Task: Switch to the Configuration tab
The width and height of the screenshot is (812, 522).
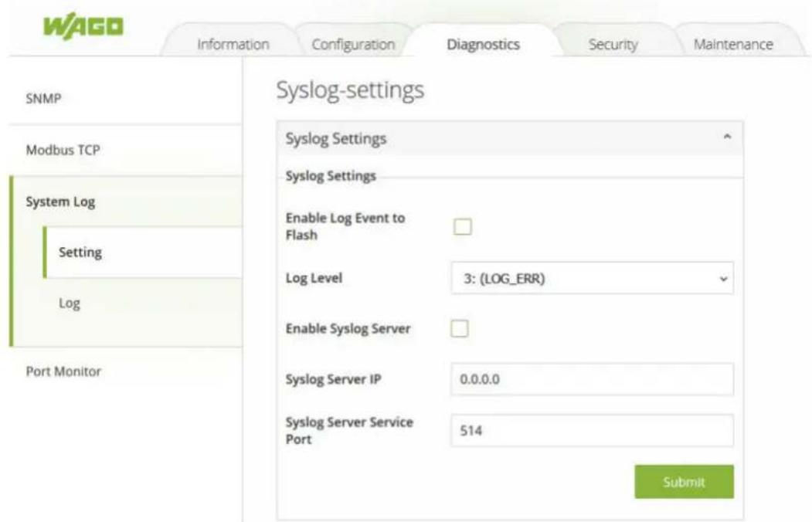Action: click(x=353, y=44)
